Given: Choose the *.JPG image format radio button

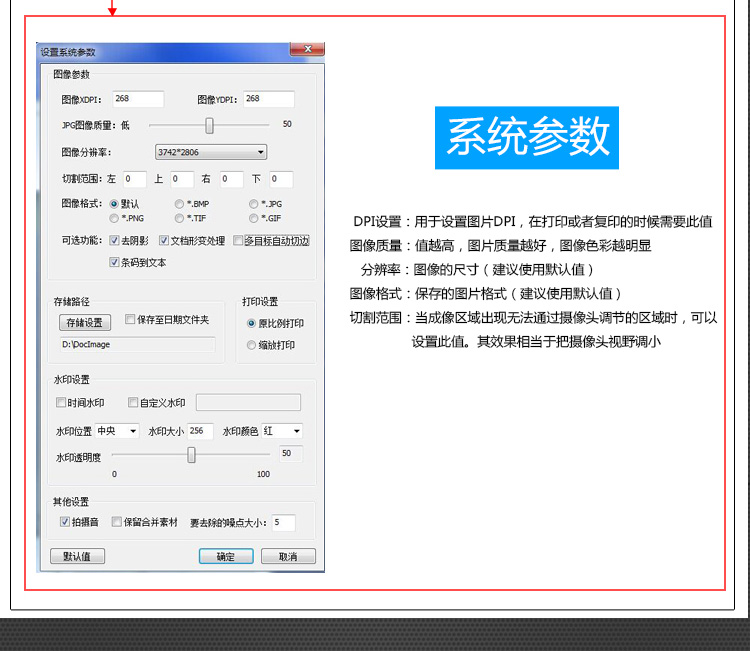Looking at the screenshot, I should point(254,204).
